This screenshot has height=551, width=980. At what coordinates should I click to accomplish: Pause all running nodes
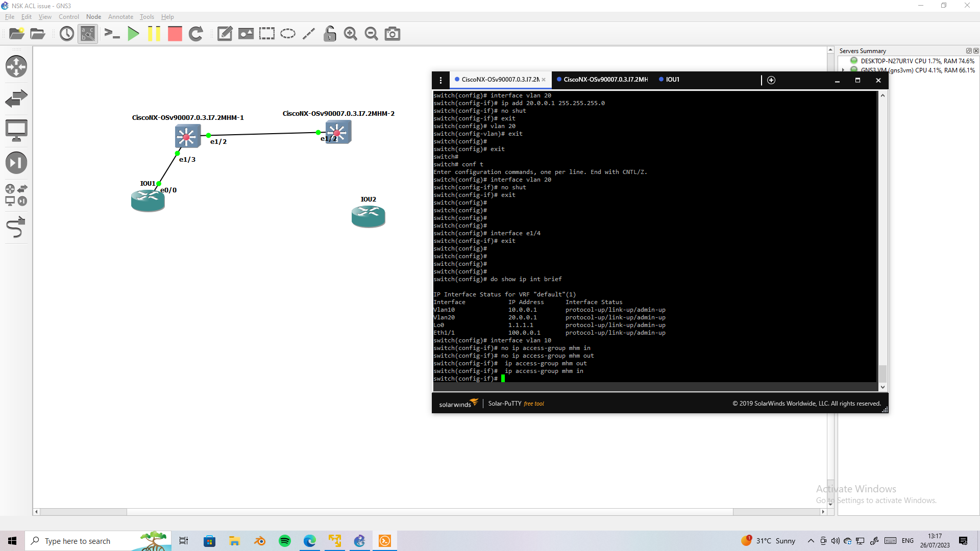point(154,34)
